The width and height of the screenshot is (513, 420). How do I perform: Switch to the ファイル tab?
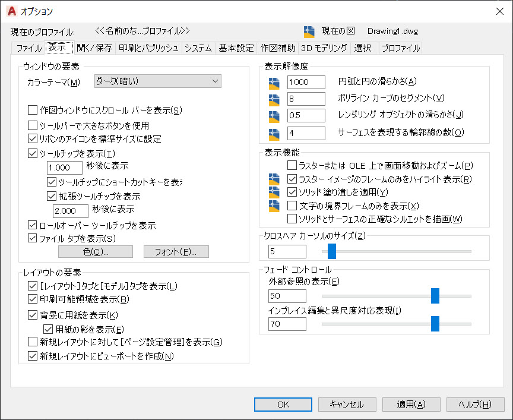pos(28,48)
